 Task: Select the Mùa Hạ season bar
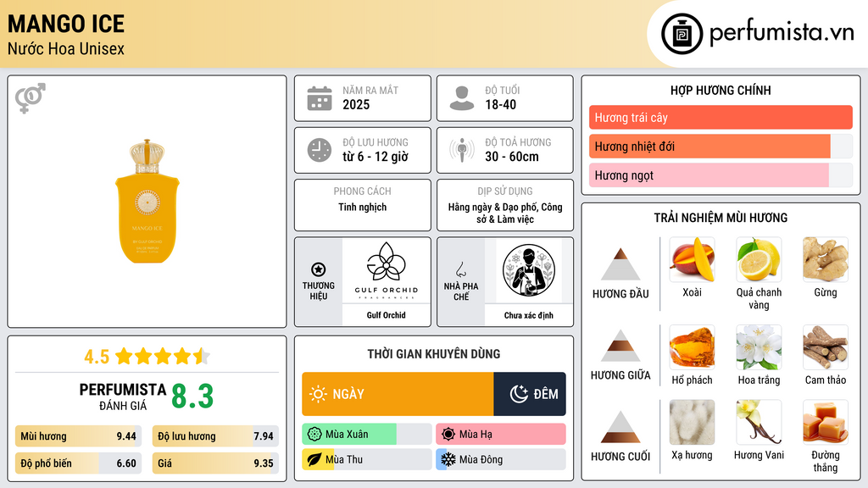(x=500, y=435)
